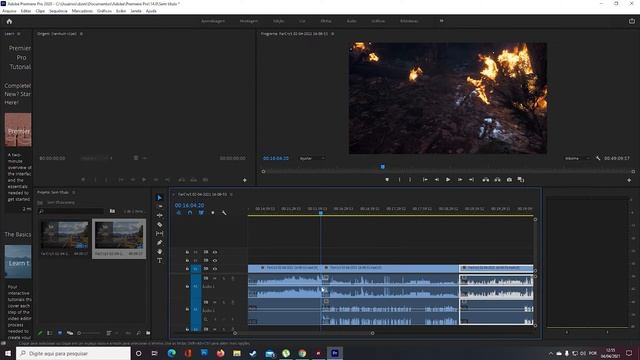
Task: Open workspace overflow chevron menu
Action: tap(441, 21)
